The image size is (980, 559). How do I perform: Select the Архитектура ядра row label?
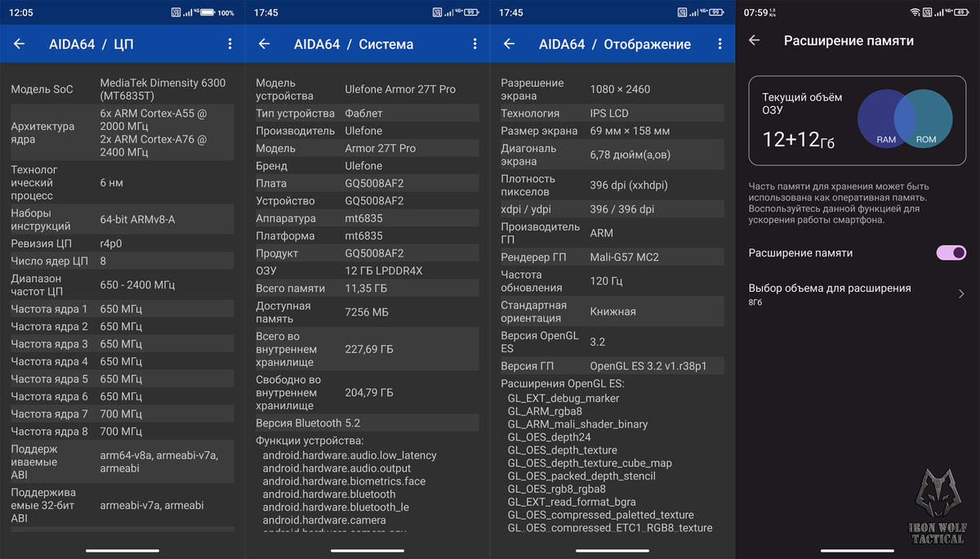coord(42,132)
